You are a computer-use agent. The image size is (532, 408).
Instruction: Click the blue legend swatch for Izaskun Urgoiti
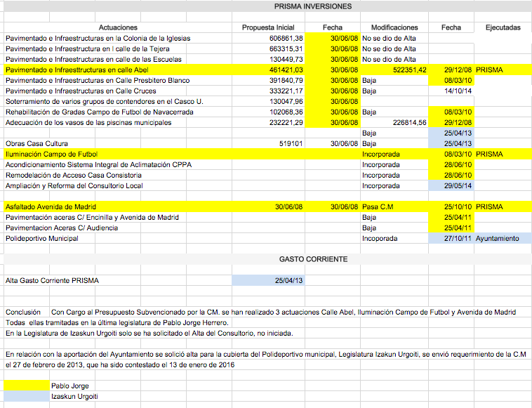[27, 396]
